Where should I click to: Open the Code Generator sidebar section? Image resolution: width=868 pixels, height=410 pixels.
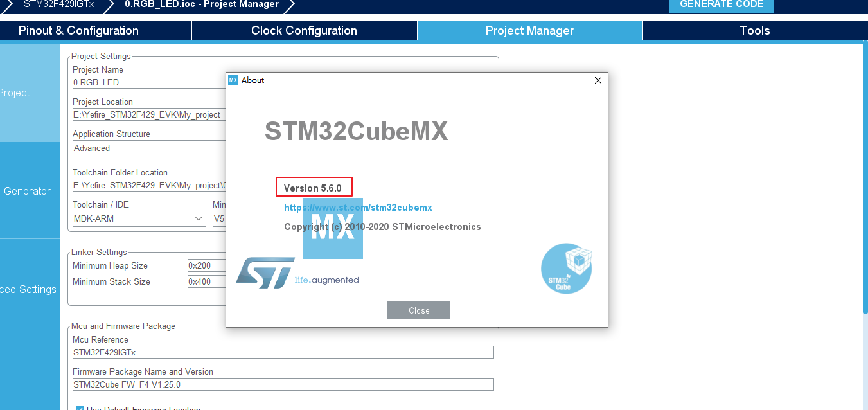(x=27, y=191)
